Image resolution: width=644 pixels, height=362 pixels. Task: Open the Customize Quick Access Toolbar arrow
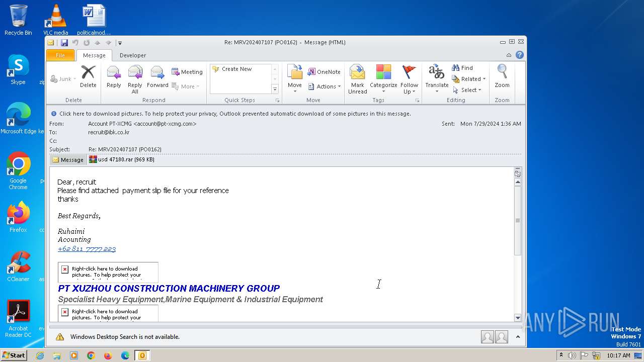pos(120,43)
